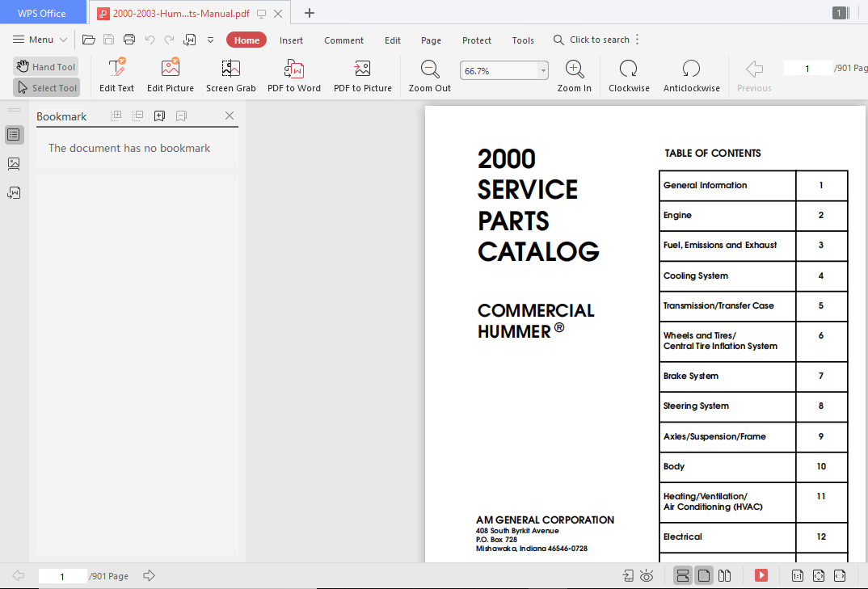
Task: Open a new tab with the plus button
Action: coord(310,13)
